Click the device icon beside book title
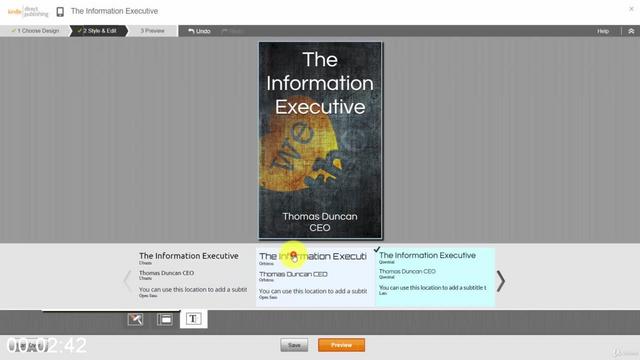The height and width of the screenshot is (360, 640). [x=60, y=11]
